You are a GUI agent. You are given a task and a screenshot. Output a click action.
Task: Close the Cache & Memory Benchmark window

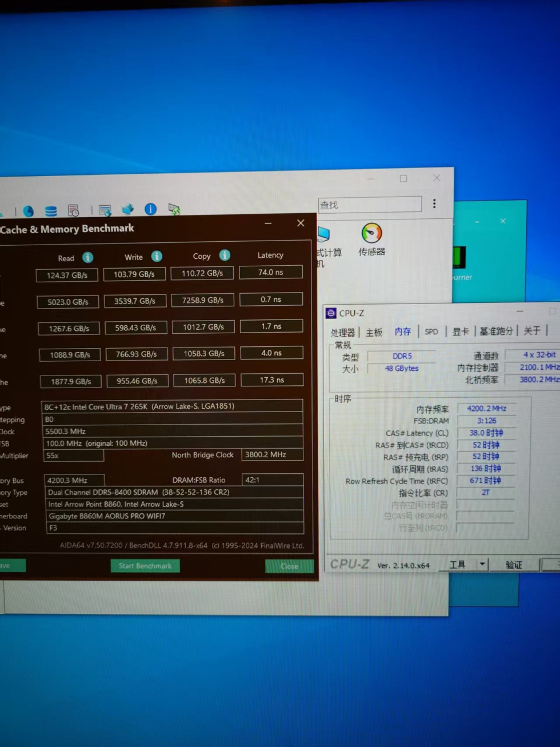click(x=301, y=223)
